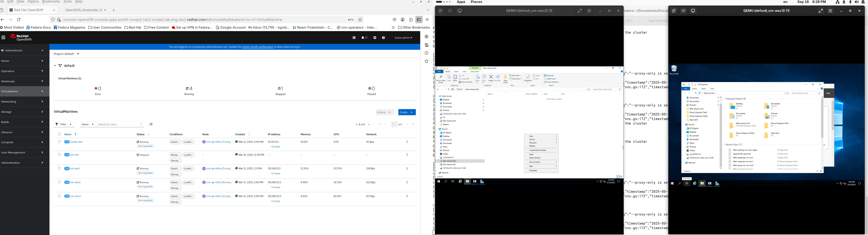Click the blue Create button
Image resolution: width=868 pixels, height=235 pixels.
(x=407, y=112)
